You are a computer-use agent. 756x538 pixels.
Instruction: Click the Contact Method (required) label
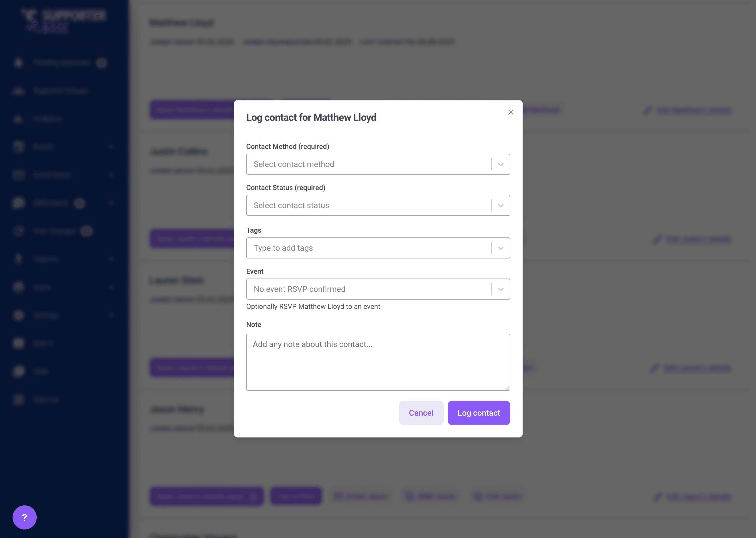tap(287, 146)
